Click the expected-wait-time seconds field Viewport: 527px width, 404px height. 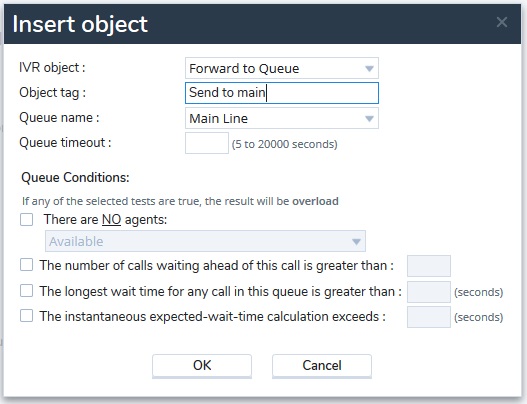tap(429, 317)
